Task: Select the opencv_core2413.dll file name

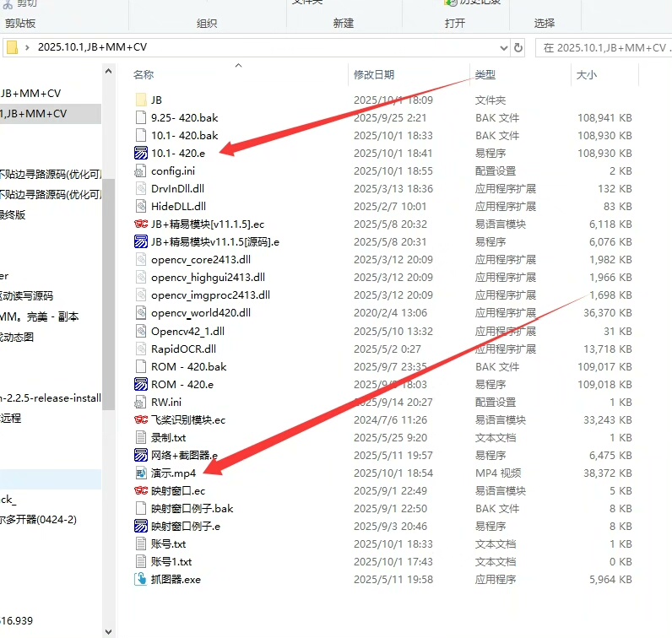Action: point(201,260)
